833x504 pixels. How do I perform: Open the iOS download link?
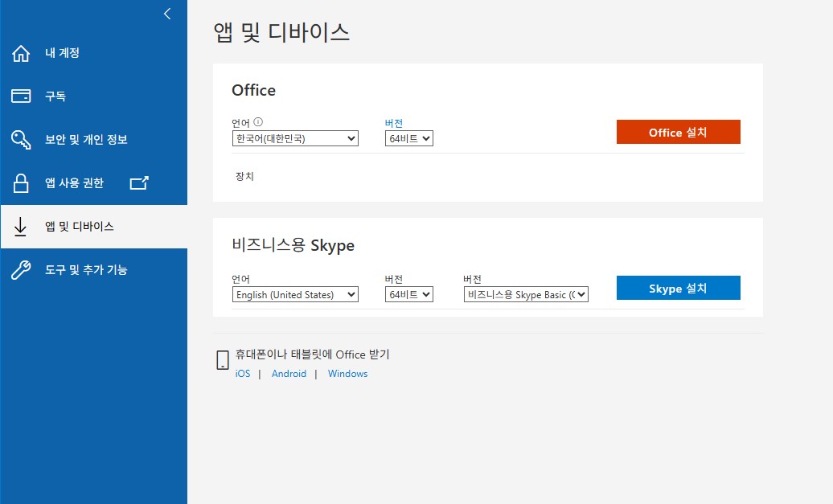coord(243,374)
